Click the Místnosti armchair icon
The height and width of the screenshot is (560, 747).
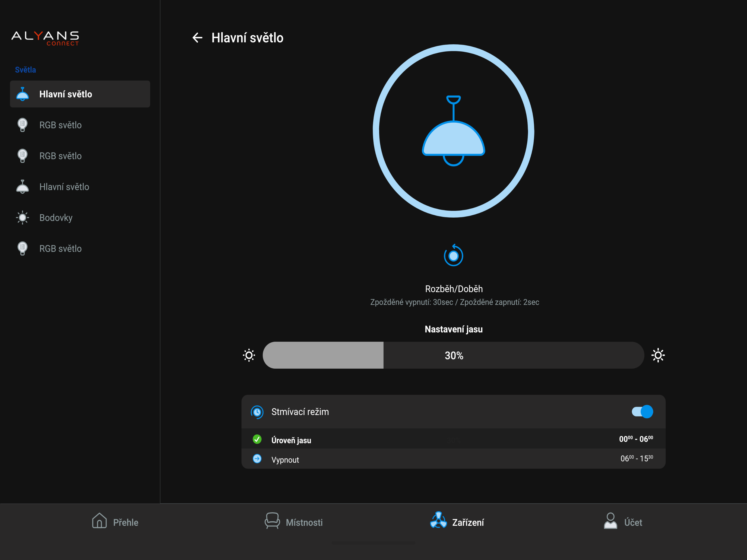[272, 521]
